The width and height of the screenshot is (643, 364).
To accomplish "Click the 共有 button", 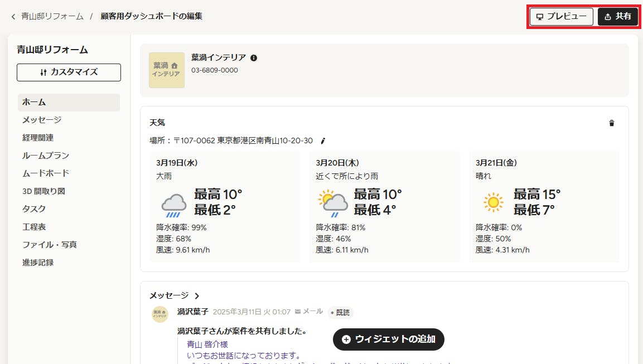I will click(617, 16).
